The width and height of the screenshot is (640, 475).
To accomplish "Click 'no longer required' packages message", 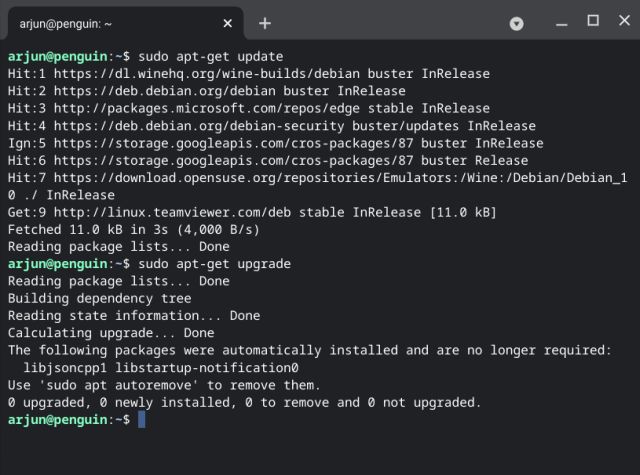I will click(310, 351).
